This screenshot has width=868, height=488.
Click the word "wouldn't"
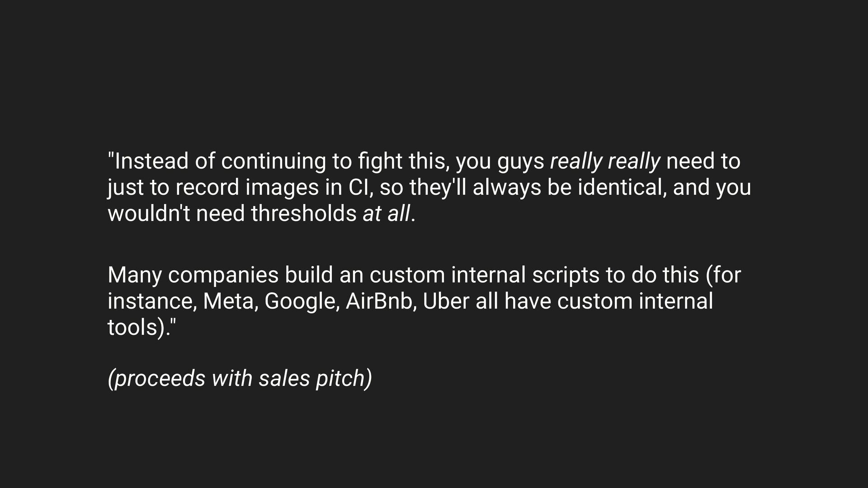pyautogui.click(x=149, y=213)
